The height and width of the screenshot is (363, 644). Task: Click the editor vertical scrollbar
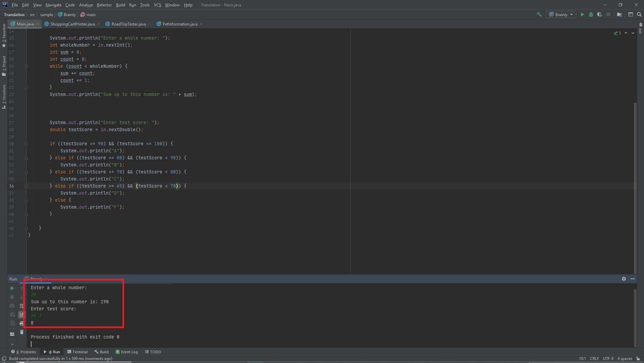(x=635, y=188)
